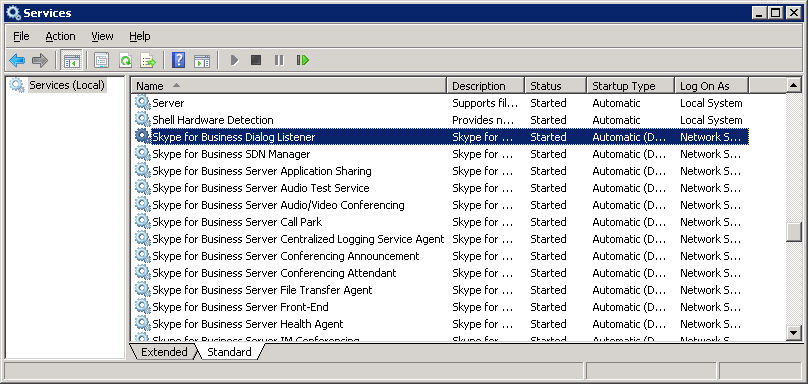Click Local System logon of Server row

(711, 103)
